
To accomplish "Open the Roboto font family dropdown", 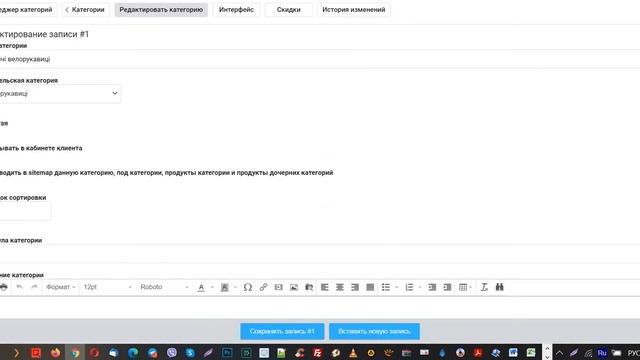I will [164, 287].
